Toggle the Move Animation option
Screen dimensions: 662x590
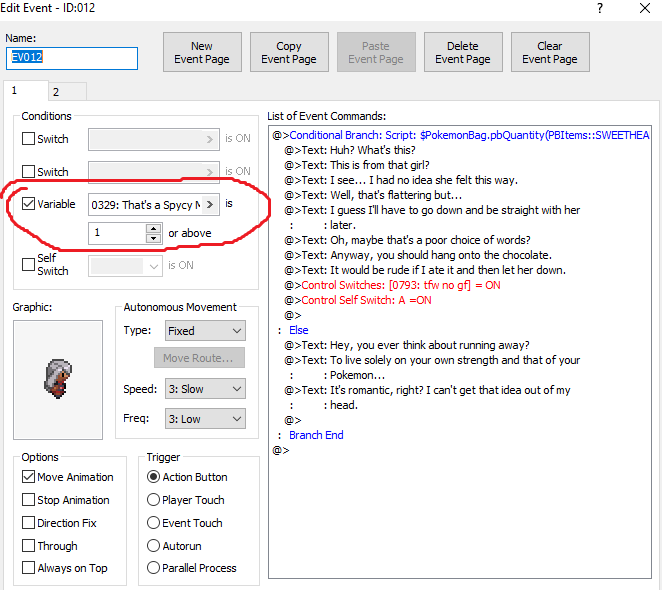point(28,477)
